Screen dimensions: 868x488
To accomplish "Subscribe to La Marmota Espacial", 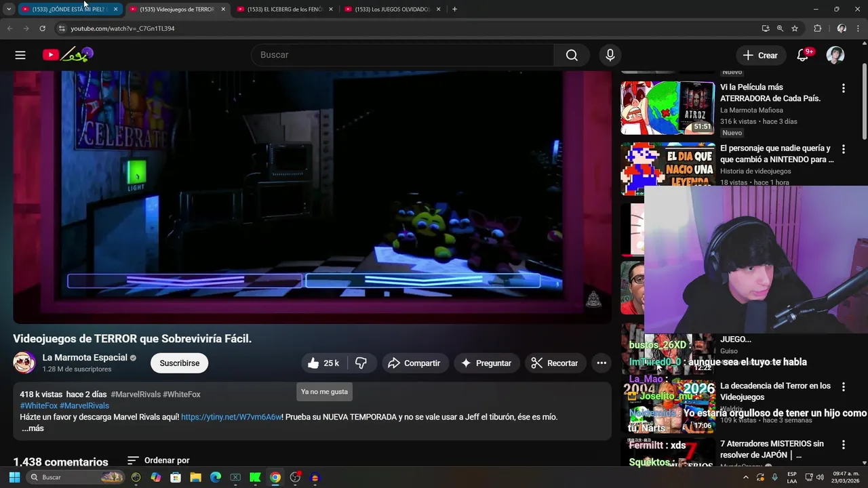I will (x=180, y=363).
